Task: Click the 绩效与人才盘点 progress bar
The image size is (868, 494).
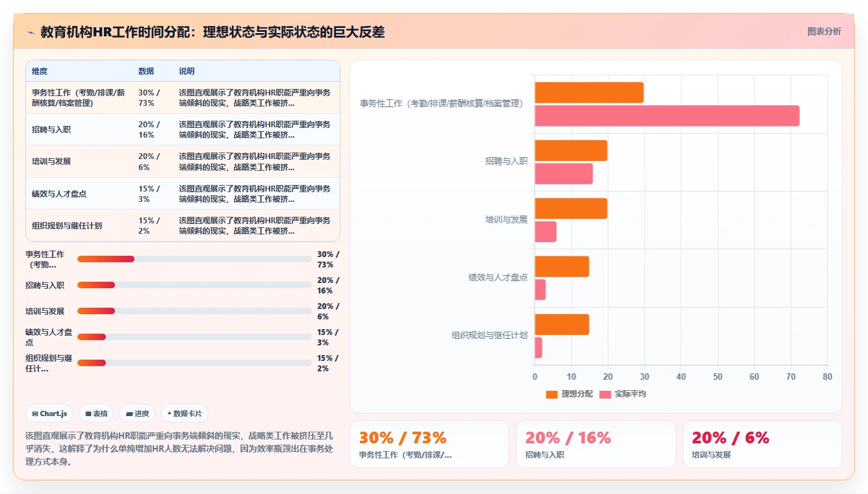Action: point(194,337)
